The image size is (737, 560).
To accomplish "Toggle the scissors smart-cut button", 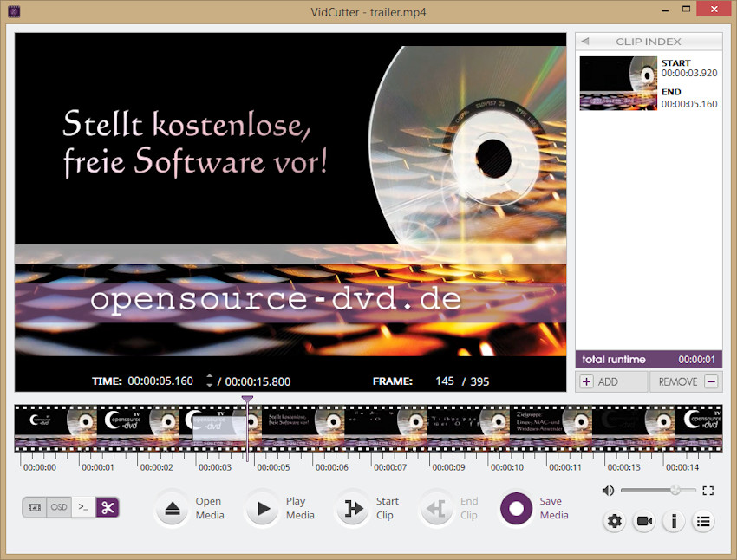I will (108, 507).
